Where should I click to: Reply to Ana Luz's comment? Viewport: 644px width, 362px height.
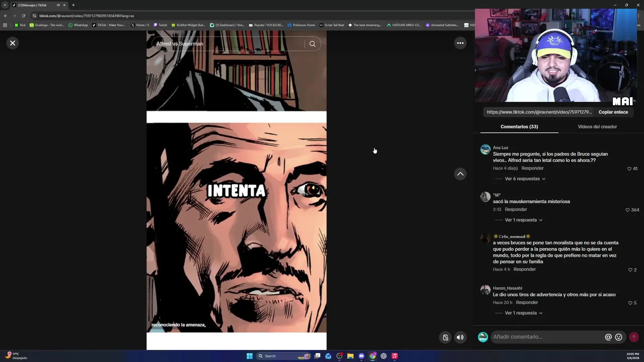tap(532, 168)
